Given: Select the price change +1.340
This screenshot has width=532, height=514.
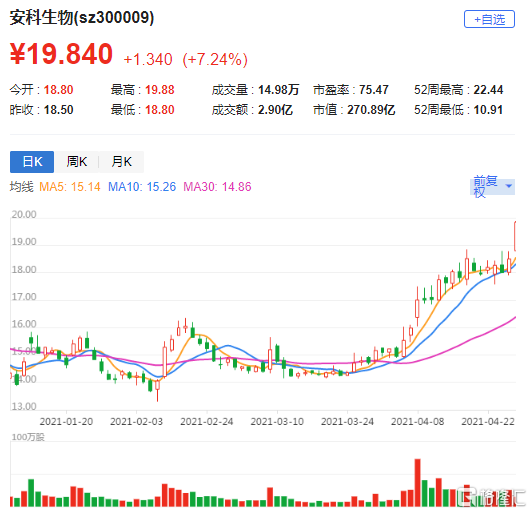Looking at the screenshot, I should coord(148,59).
